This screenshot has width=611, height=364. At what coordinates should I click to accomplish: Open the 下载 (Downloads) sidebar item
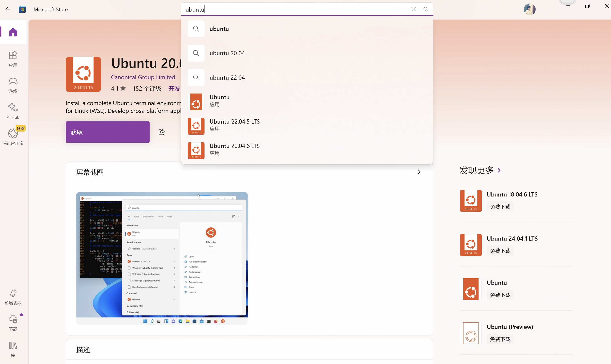coord(13,323)
